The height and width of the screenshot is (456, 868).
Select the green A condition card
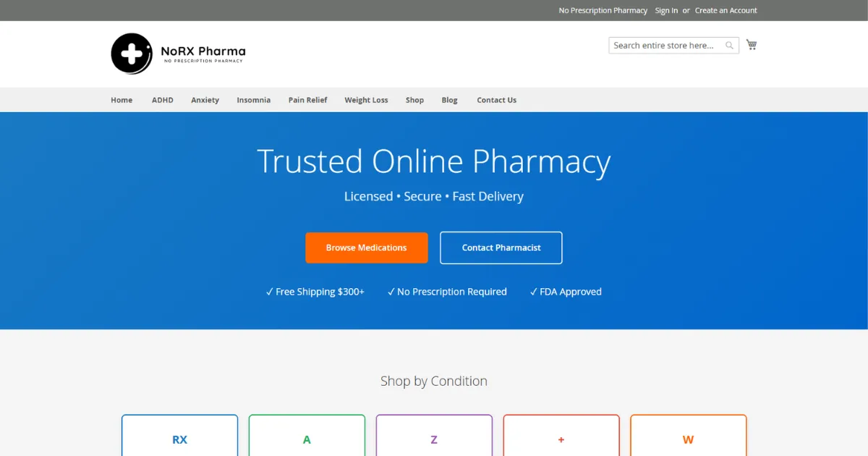pos(307,436)
